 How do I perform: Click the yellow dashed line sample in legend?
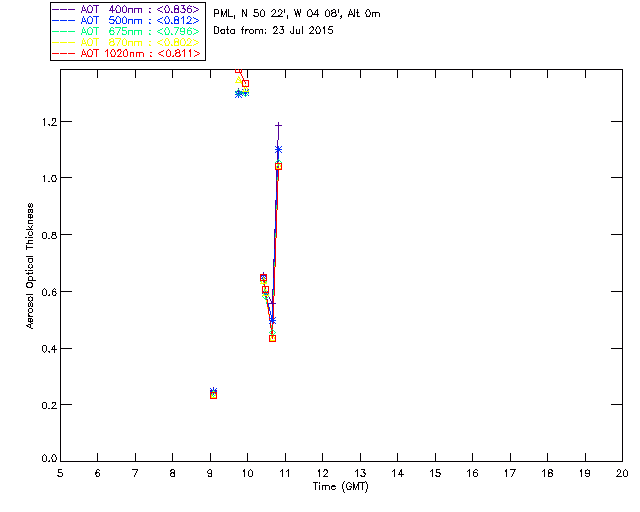pyautogui.click(x=63, y=42)
